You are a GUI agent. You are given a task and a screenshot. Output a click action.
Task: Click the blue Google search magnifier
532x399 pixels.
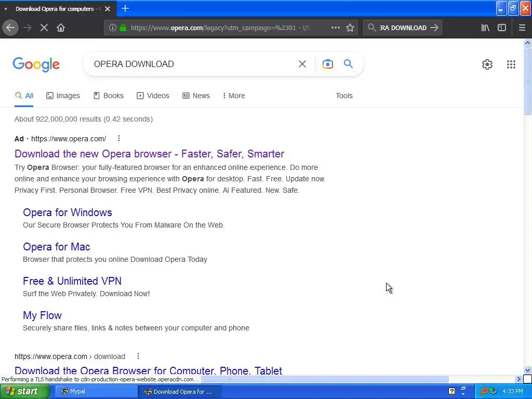pos(348,63)
